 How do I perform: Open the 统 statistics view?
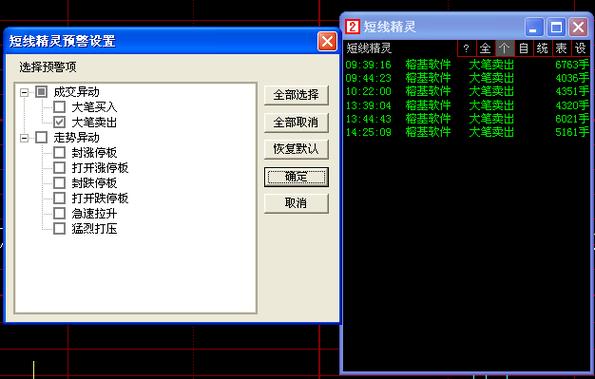pyautogui.click(x=543, y=48)
